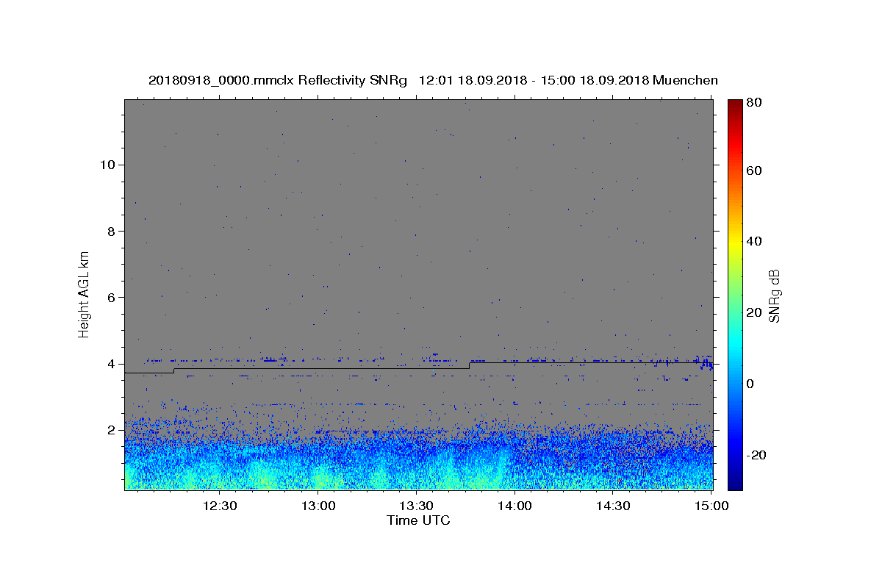Click the 13:30 time tick label

417,506
